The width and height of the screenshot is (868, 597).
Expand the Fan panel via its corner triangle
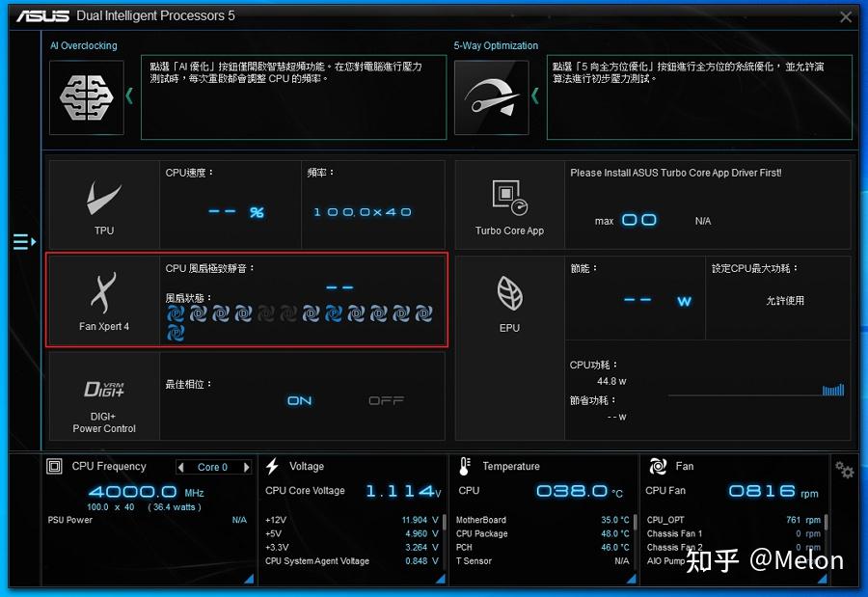tap(825, 580)
